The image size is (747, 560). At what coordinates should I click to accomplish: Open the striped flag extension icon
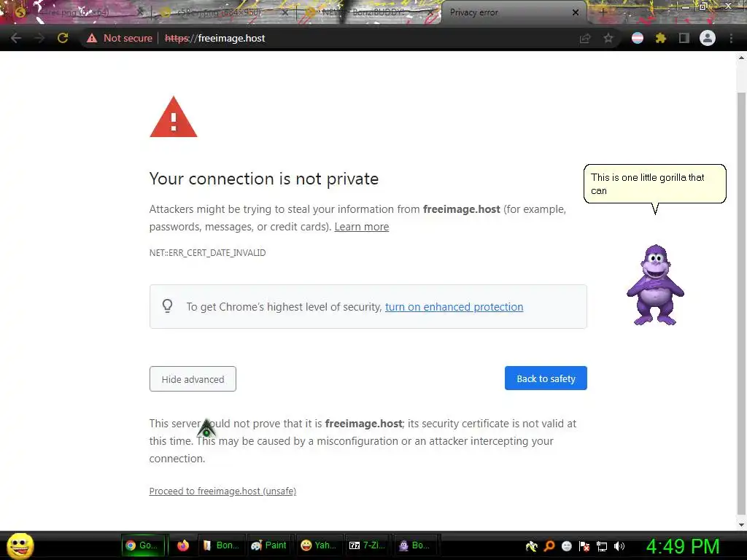coord(638,38)
